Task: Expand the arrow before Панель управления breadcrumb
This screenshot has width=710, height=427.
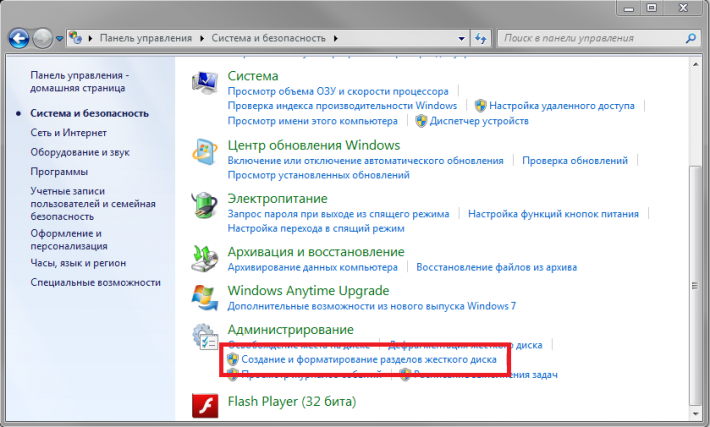Action: (90, 38)
